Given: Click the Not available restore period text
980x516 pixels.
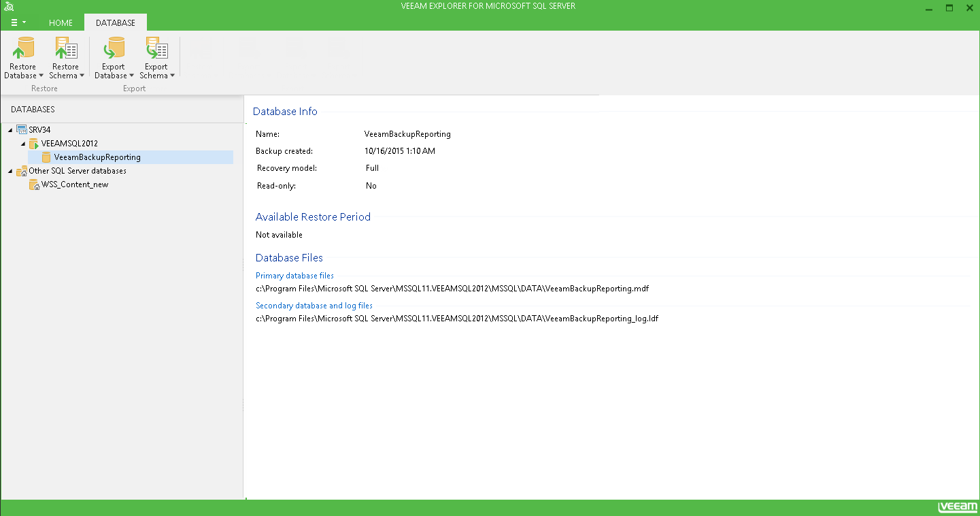Looking at the screenshot, I should pos(279,235).
